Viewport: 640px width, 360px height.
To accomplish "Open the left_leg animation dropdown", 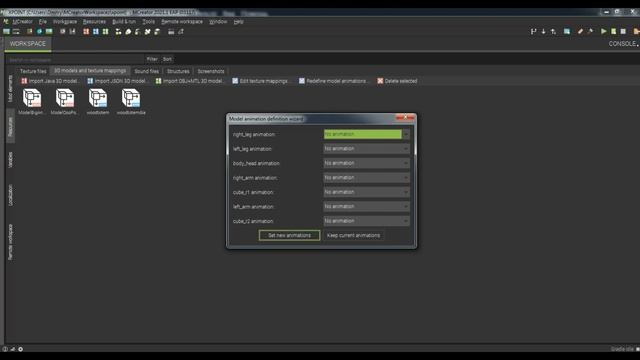I will (x=367, y=149).
